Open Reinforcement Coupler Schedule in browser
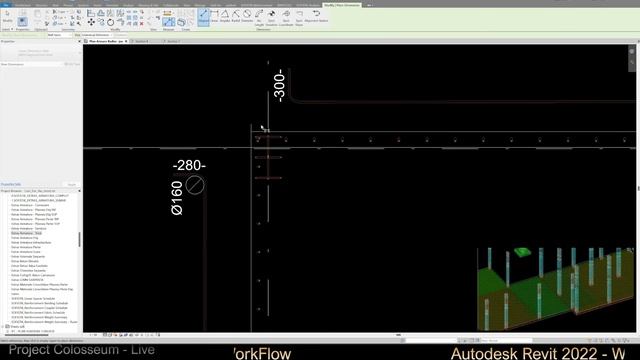Image resolution: width=640 pixels, height=360 pixels. pyautogui.click(x=39, y=308)
